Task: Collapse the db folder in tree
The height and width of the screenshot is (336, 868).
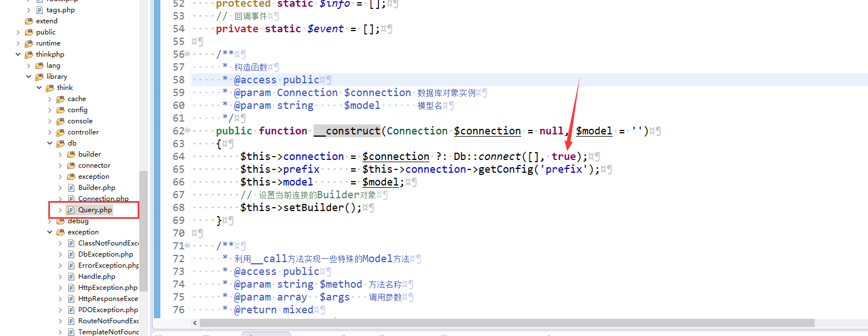Action: [50, 143]
